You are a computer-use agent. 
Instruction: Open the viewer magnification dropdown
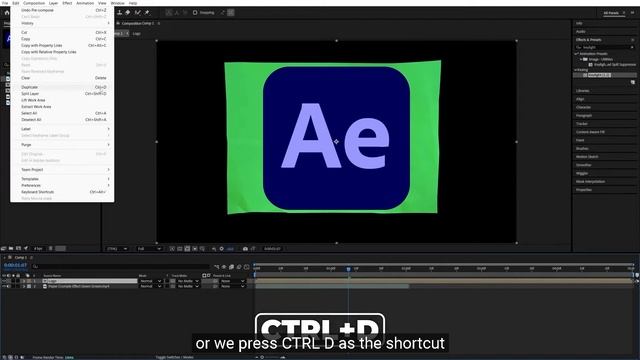click(x=117, y=249)
